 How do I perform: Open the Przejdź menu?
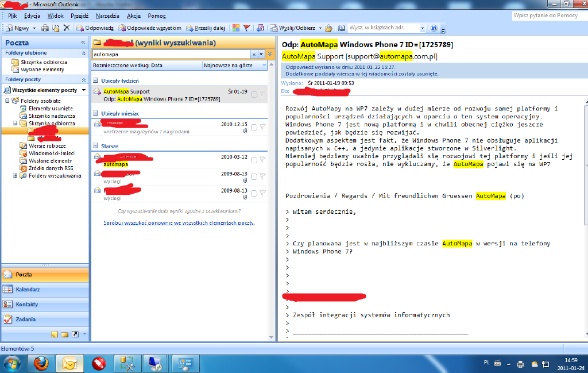tap(79, 16)
